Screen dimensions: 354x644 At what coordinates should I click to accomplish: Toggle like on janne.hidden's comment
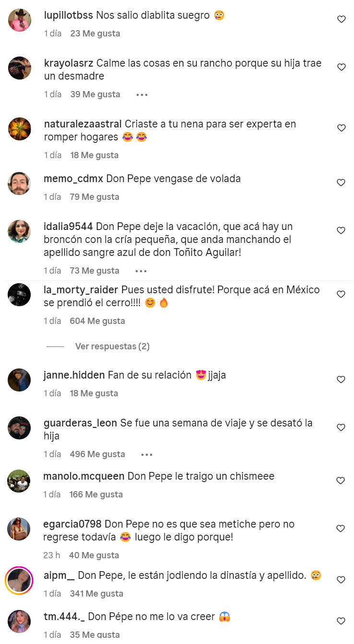coord(341,379)
